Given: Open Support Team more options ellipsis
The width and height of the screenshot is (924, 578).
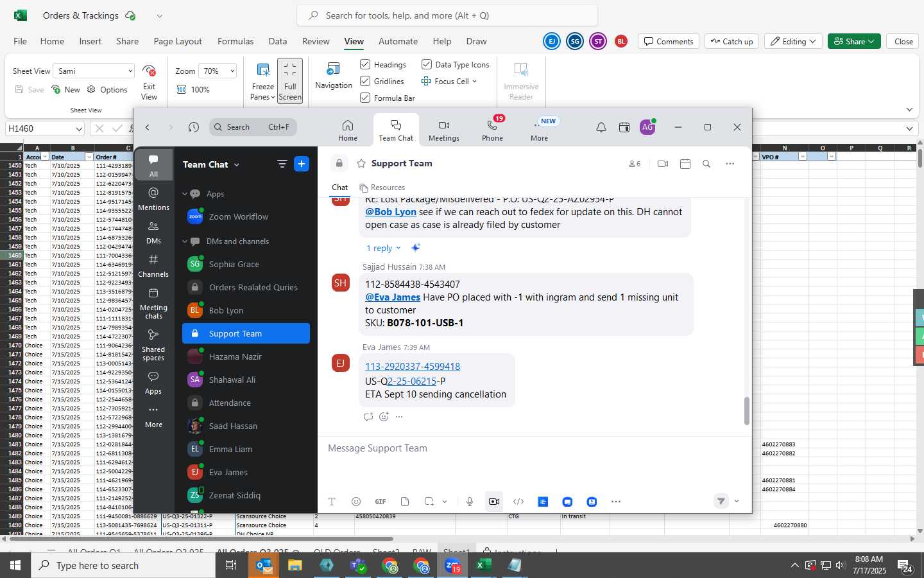Looking at the screenshot, I should coord(730,164).
